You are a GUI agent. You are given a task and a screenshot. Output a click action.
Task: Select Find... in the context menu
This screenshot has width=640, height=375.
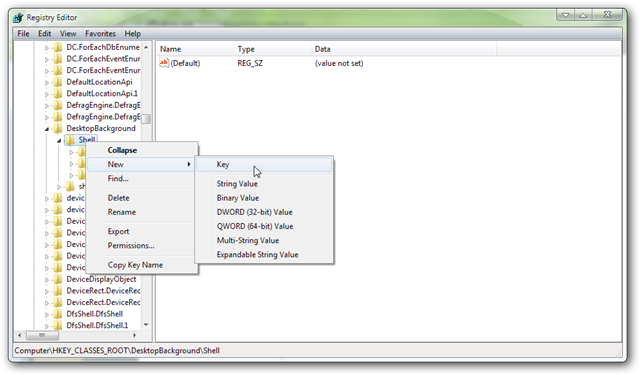pyautogui.click(x=141, y=179)
